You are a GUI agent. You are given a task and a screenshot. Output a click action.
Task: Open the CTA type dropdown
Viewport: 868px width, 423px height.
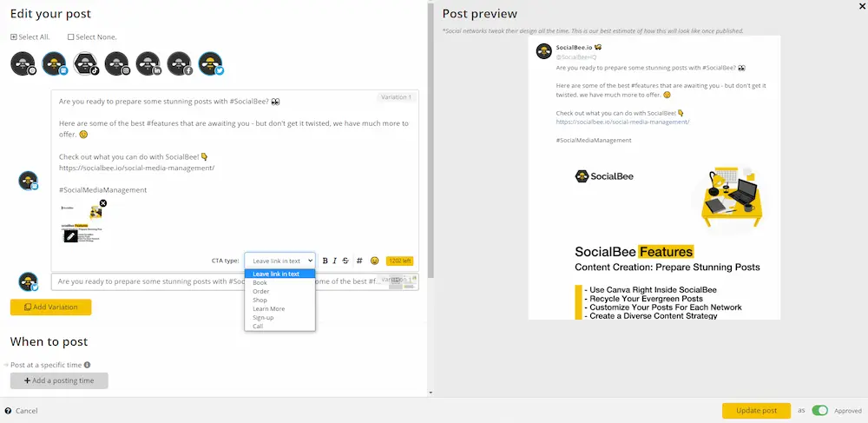[279, 261]
